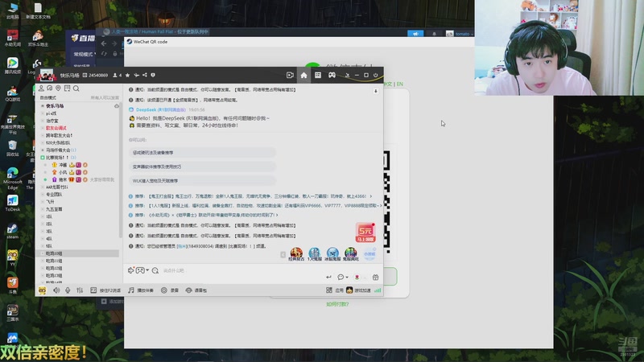Click the shield icon in channel header
Viewport: 644px width, 362px height.
coord(153,75)
